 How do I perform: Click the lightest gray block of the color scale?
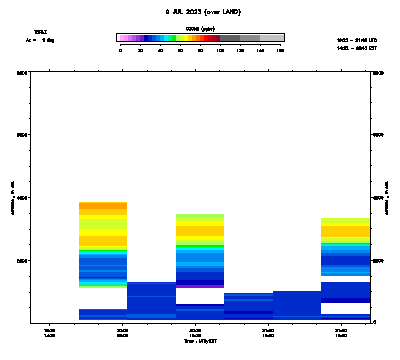(x=272, y=38)
